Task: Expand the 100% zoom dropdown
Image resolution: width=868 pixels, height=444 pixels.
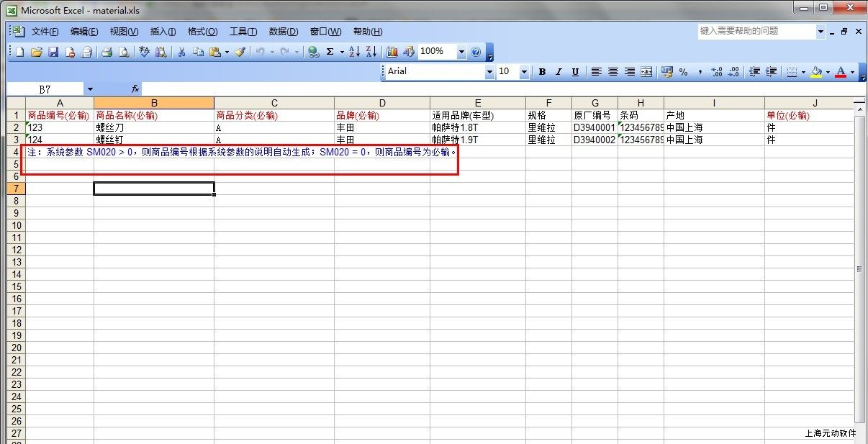Action: click(461, 52)
